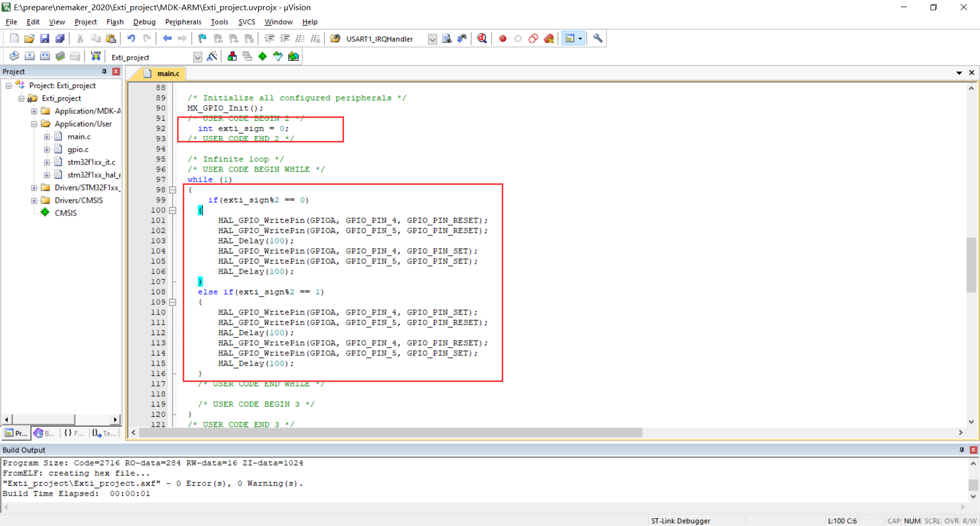Click the Open file folder icon
This screenshot has height=526, width=980.
(30, 38)
